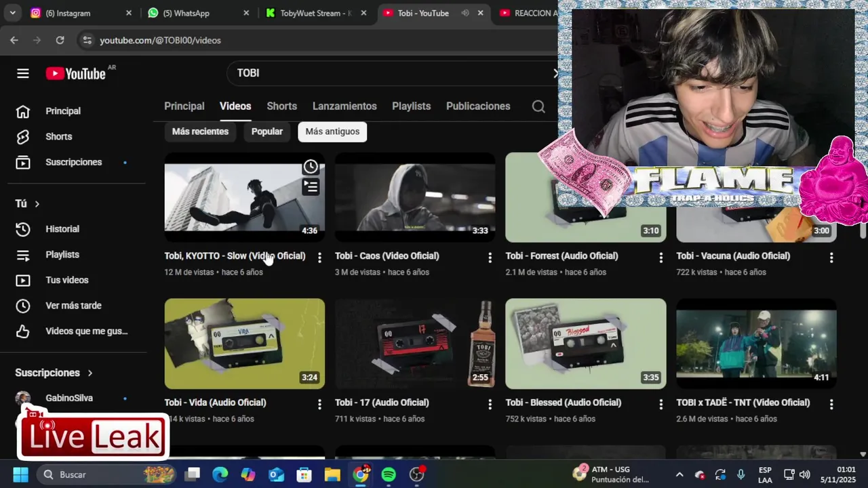Click the YouTube search box containing TOBI

click(393, 73)
